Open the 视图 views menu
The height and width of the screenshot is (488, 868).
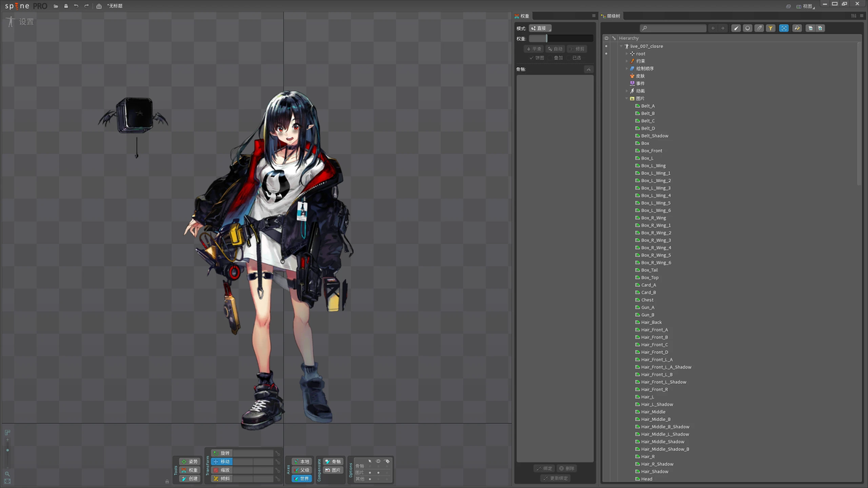807,6
